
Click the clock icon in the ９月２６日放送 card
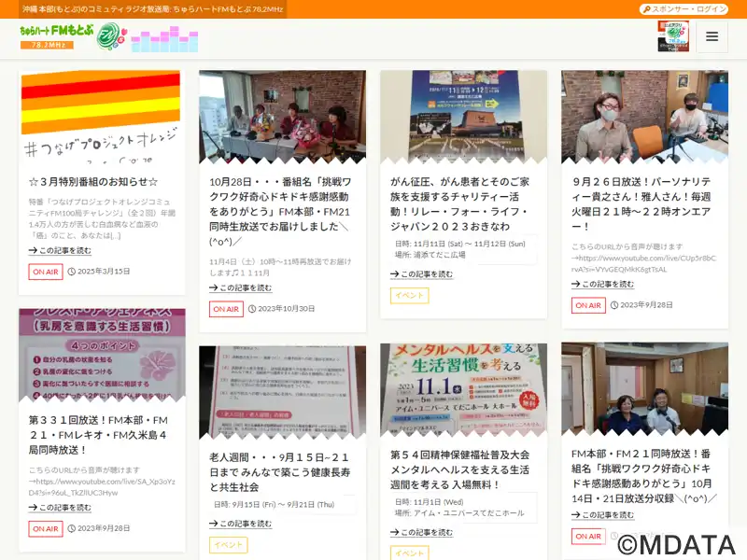click(x=614, y=305)
